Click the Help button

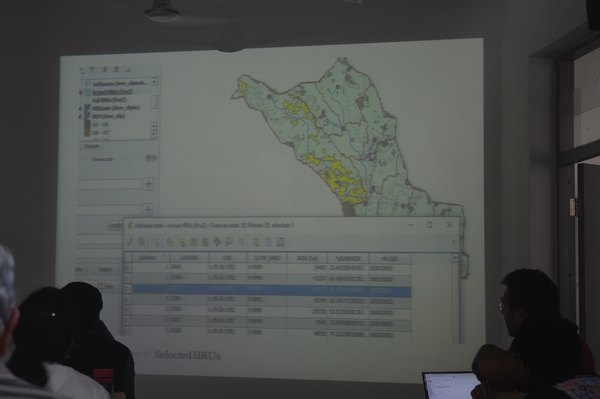pos(108,287)
